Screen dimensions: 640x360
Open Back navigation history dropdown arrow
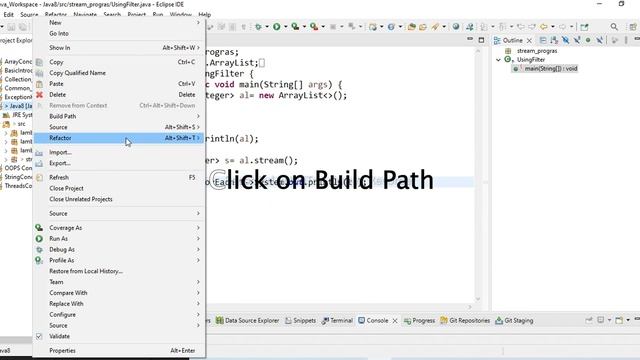click(x=553, y=27)
